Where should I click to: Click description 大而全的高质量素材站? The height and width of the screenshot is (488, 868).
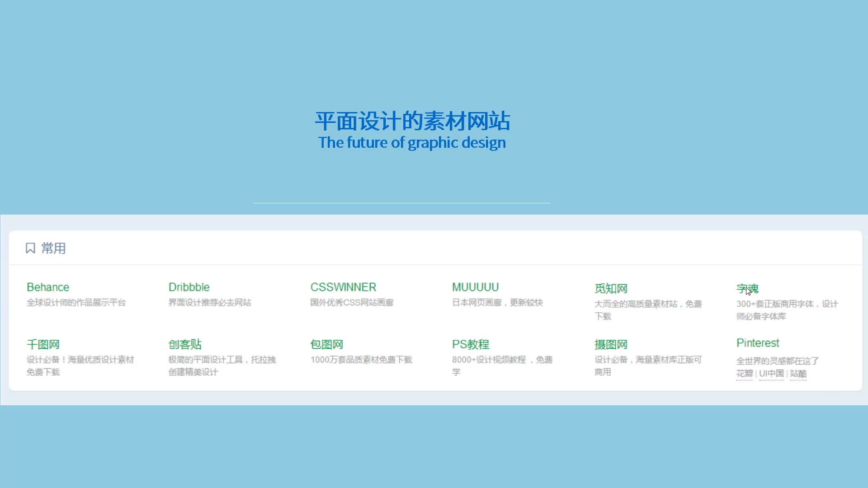click(636, 304)
